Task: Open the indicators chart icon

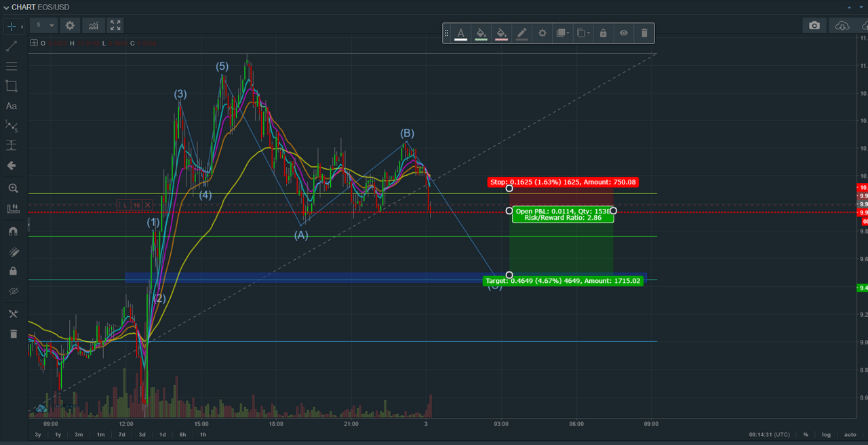Action: [x=93, y=25]
